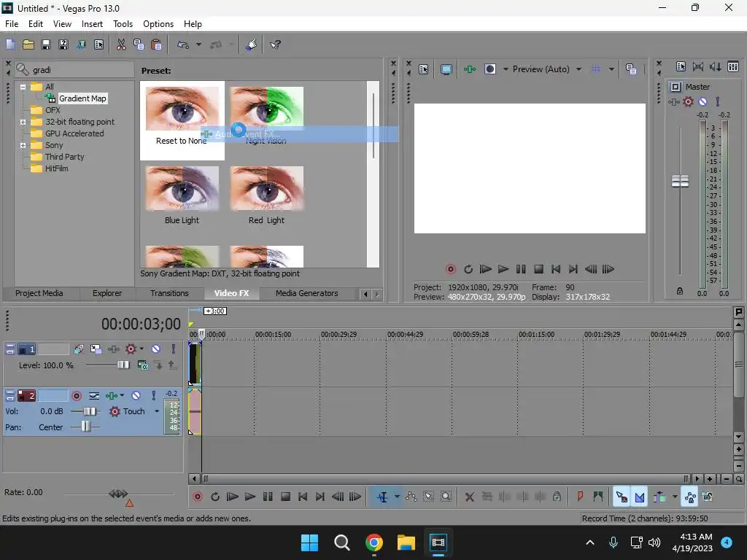This screenshot has height=560, width=747.
Task: Solo audio track 2
Action: pos(153,396)
